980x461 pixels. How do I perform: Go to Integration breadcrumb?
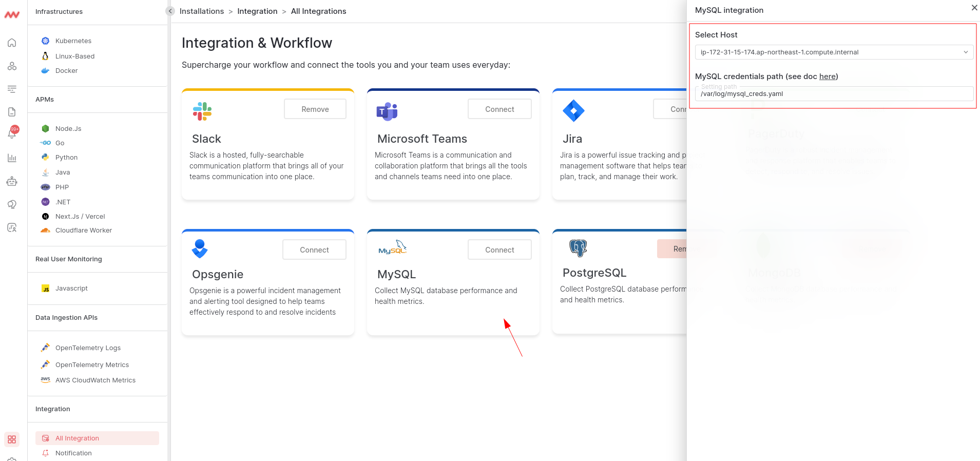(x=257, y=11)
